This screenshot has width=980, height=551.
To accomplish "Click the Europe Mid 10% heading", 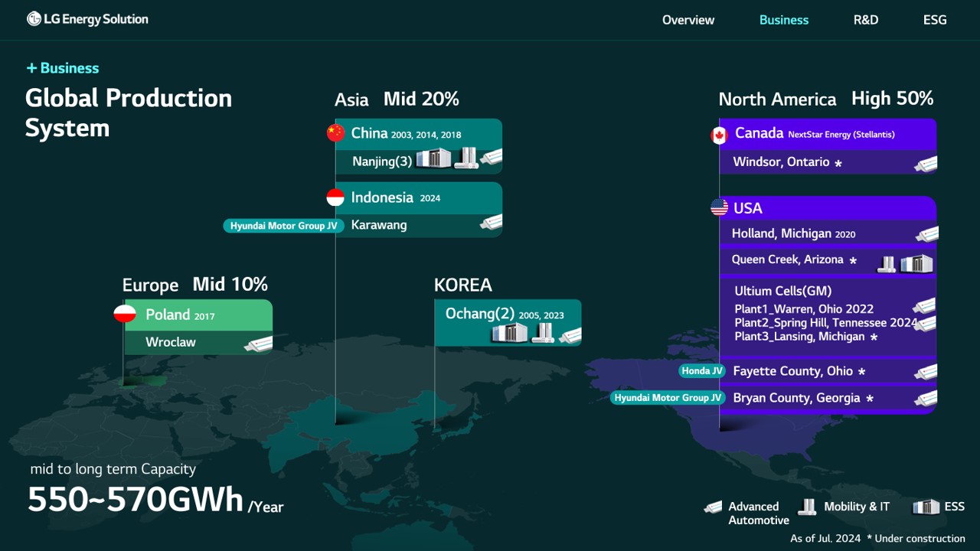I will pos(195,285).
